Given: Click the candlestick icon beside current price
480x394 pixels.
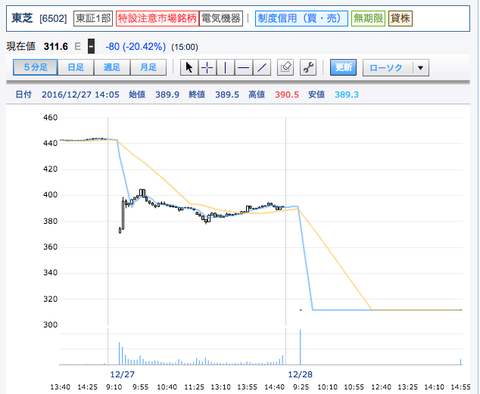Looking at the screenshot, I should click(x=91, y=46).
